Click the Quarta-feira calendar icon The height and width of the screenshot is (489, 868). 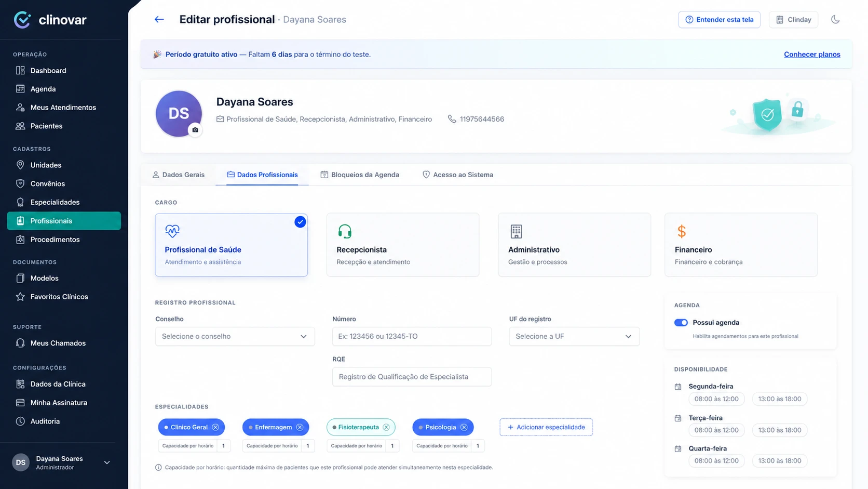pyautogui.click(x=678, y=448)
